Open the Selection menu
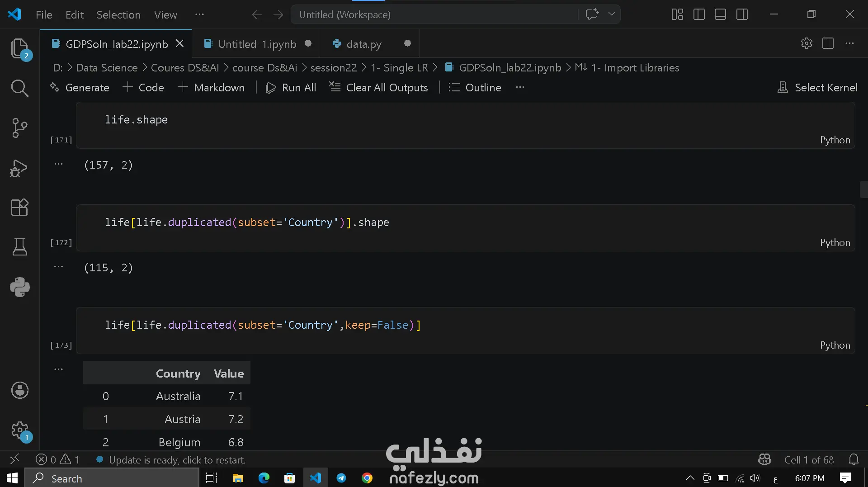This screenshot has width=868, height=487. pos(118,14)
